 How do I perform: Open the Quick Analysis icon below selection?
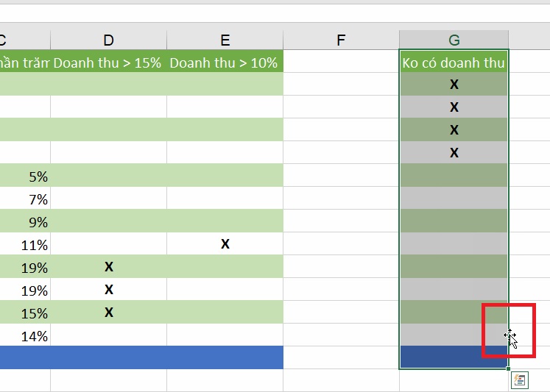click(x=520, y=380)
